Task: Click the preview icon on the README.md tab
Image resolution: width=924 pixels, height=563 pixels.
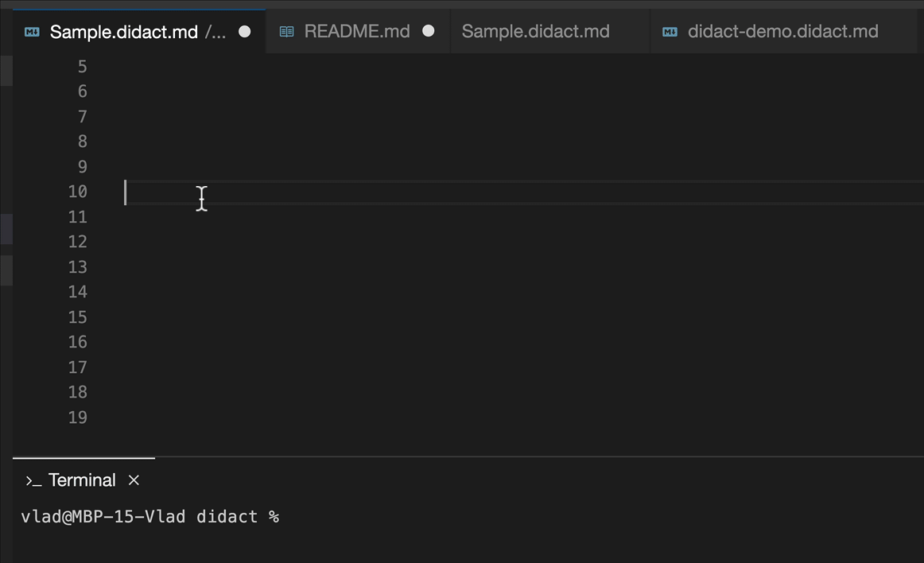Action: 287,32
